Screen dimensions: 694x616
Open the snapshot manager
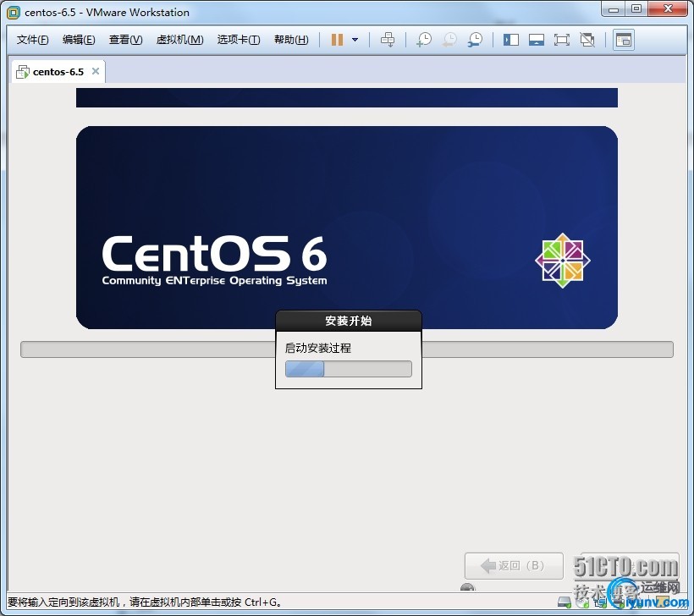(x=476, y=40)
